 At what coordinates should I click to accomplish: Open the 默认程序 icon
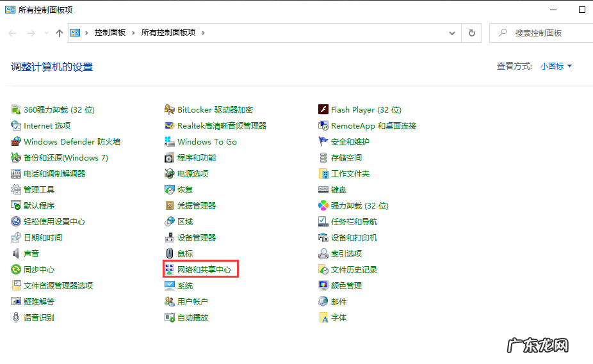tap(16, 205)
